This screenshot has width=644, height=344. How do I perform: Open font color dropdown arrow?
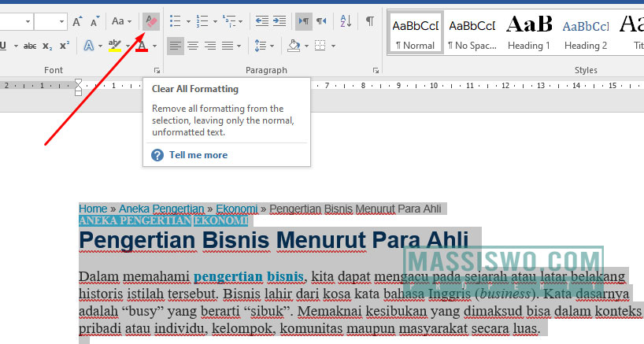pos(155,46)
